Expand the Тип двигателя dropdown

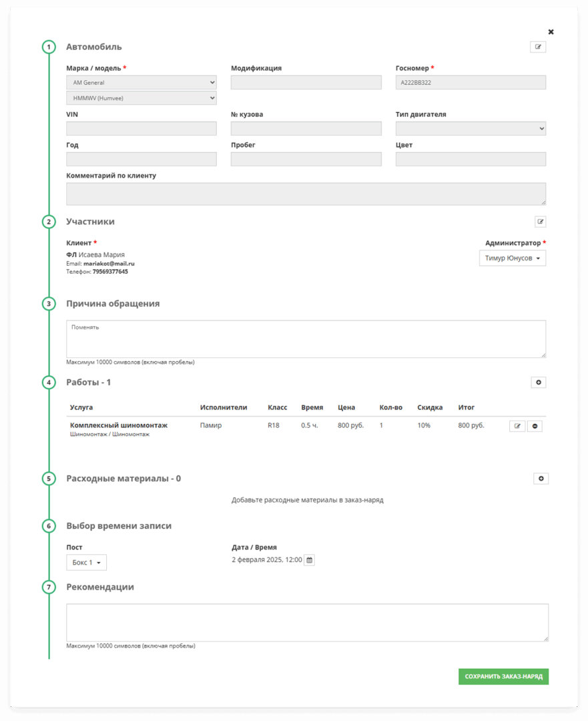pos(471,128)
